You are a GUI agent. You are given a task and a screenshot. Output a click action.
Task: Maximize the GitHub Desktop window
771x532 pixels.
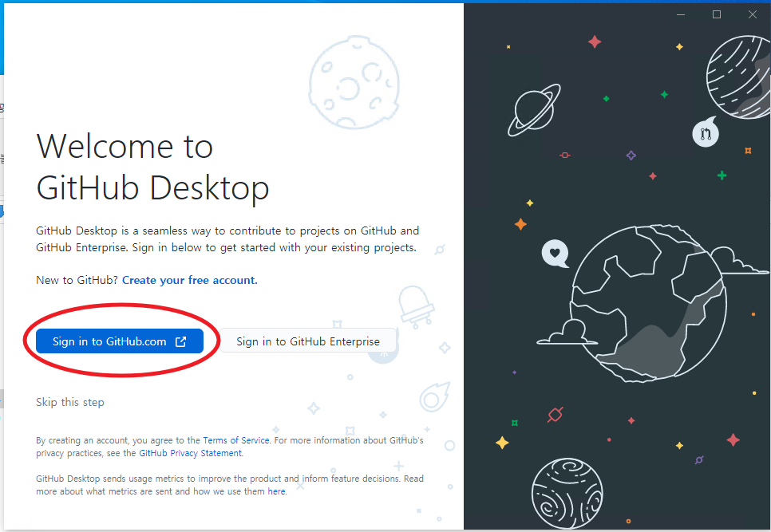point(717,14)
